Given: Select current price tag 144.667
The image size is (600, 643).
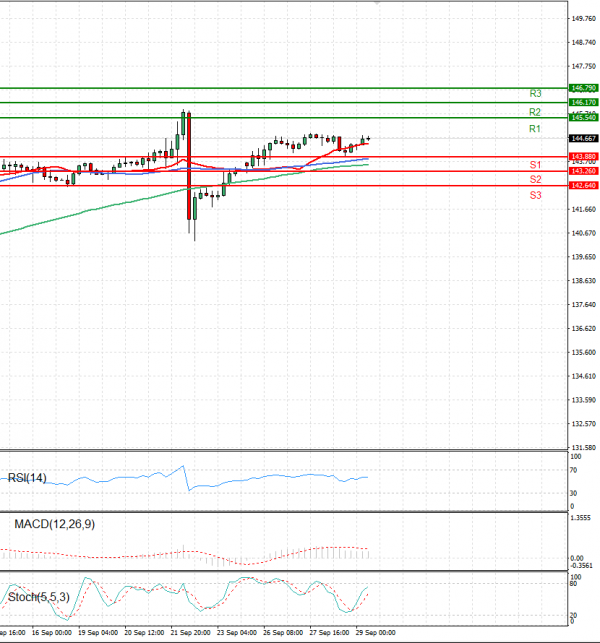Looking at the screenshot, I should coord(583,139).
